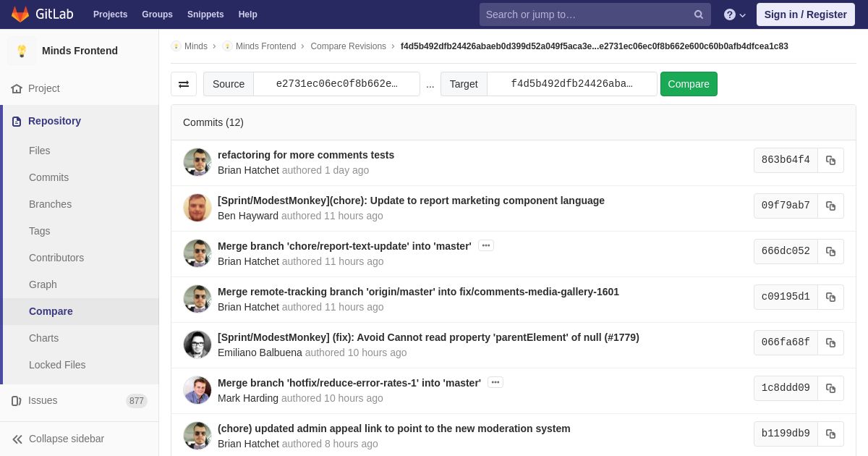
Task: Open the Source revision dropdown
Action: coord(336,84)
